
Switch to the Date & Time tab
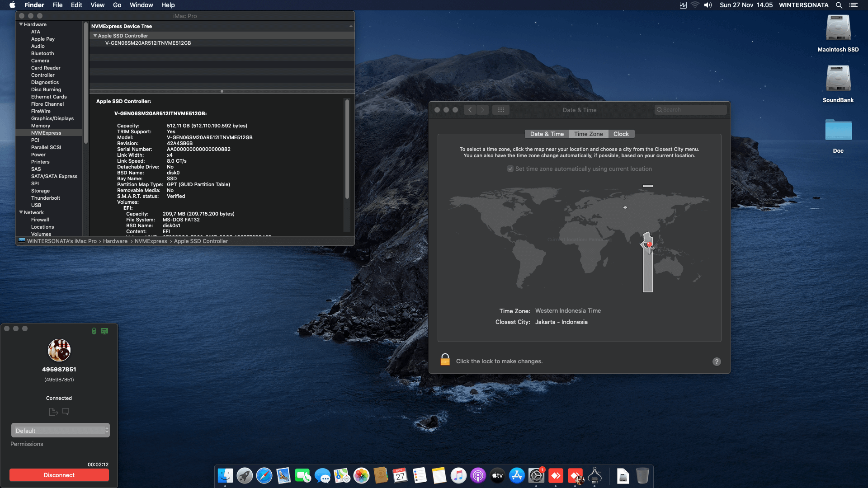[547, 134]
